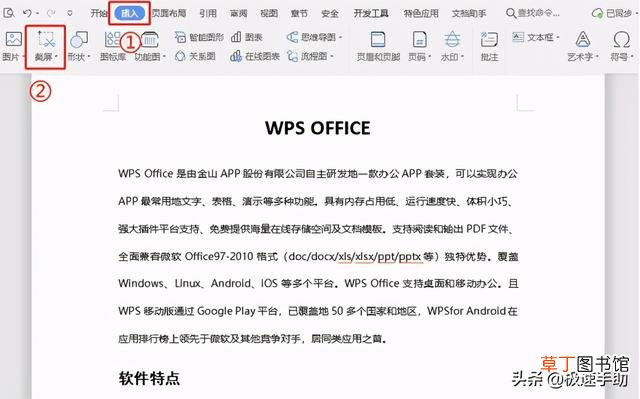640x399 pixels.
Task: Expand the 功能图 dropdown arrow
Action: (x=164, y=57)
